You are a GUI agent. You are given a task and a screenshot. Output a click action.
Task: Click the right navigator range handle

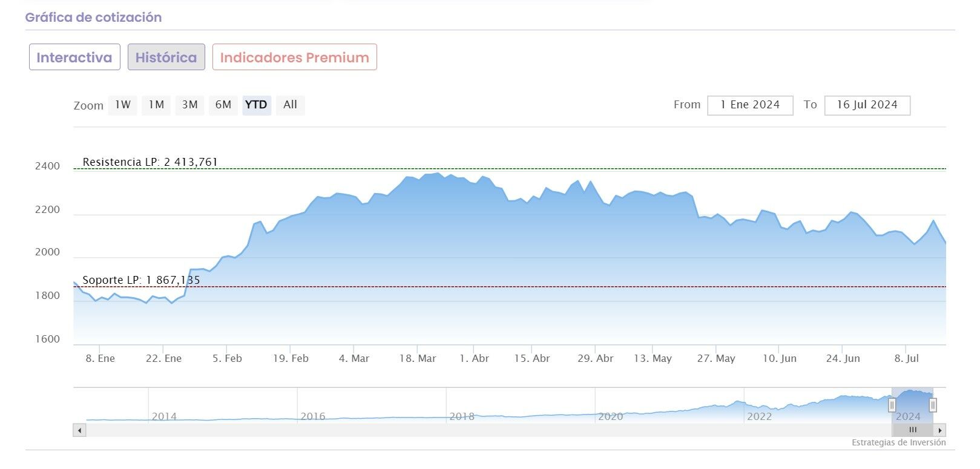tap(933, 405)
